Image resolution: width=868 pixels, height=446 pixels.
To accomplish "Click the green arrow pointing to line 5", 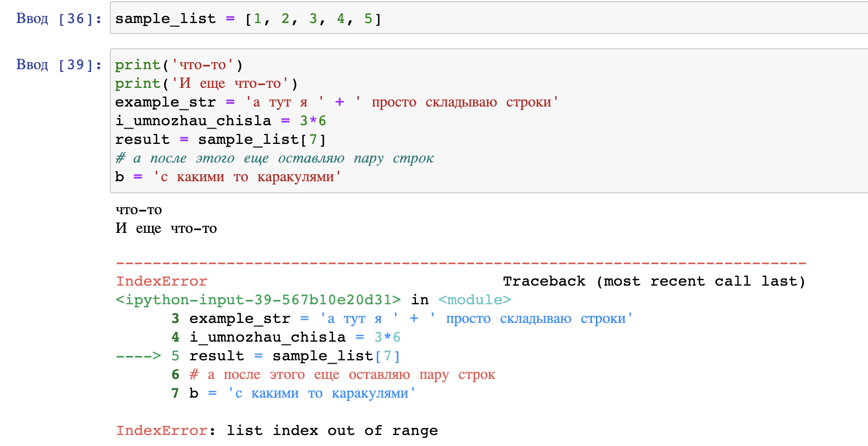I will click(138, 356).
